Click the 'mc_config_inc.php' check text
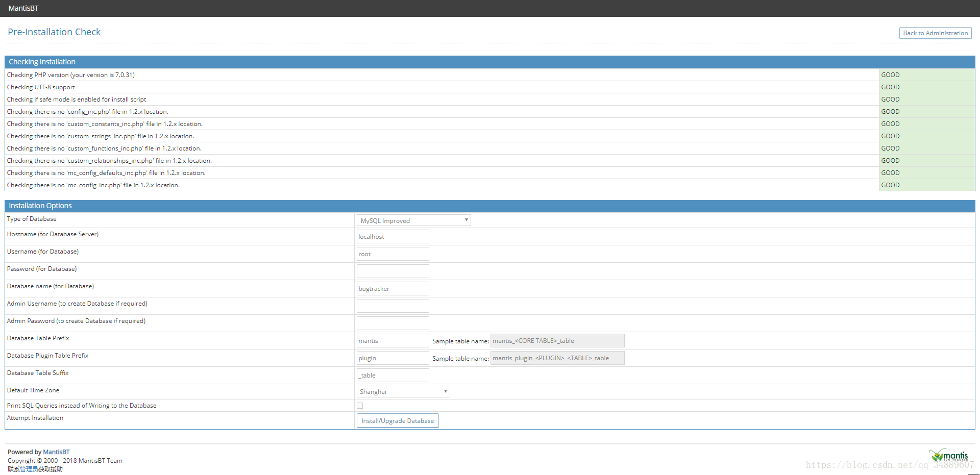Viewport: 980px width, 475px height. (x=93, y=185)
